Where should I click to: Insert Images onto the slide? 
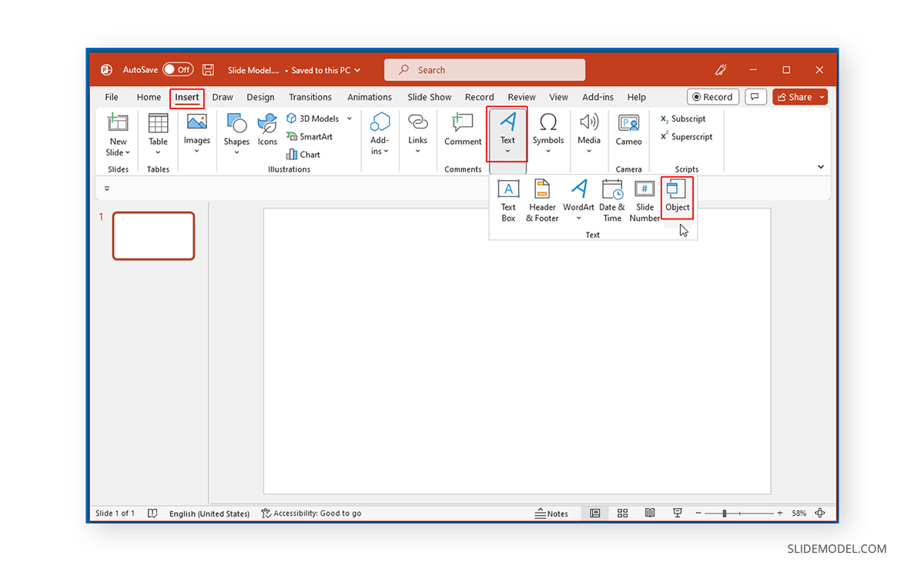tap(197, 132)
